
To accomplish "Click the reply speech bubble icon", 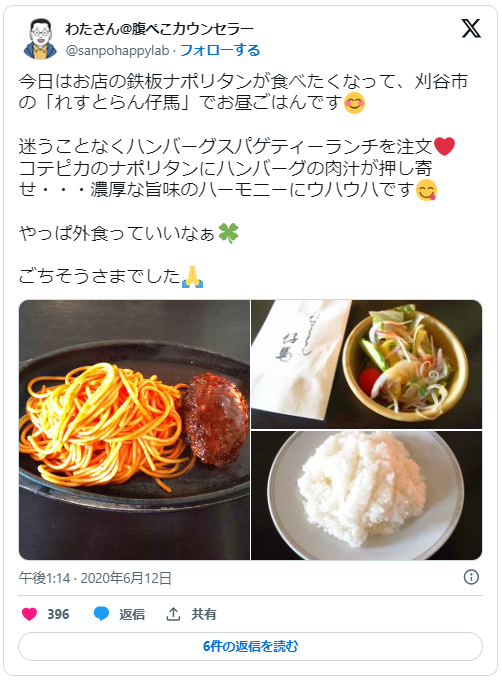I will (x=101, y=614).
